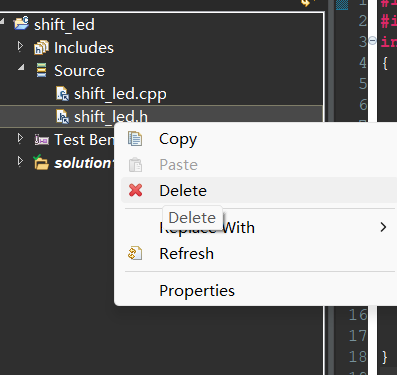This screenshot has height=375, width=397.
Task: Collapse the Source tree node
Action: click(x=21, y=68)
